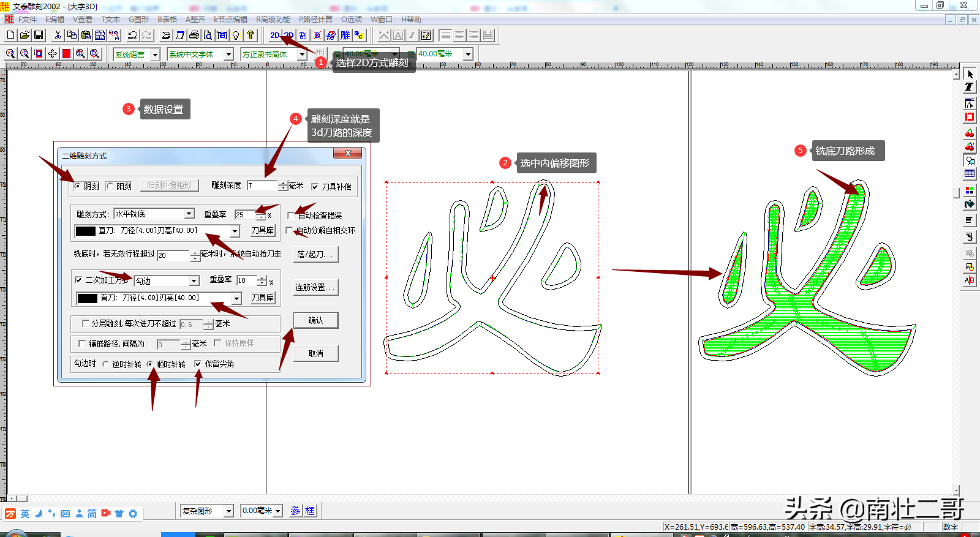This screenshot has width=980, height=537.
Task: Click the 确认 confirm button
Action: point(315,320)
